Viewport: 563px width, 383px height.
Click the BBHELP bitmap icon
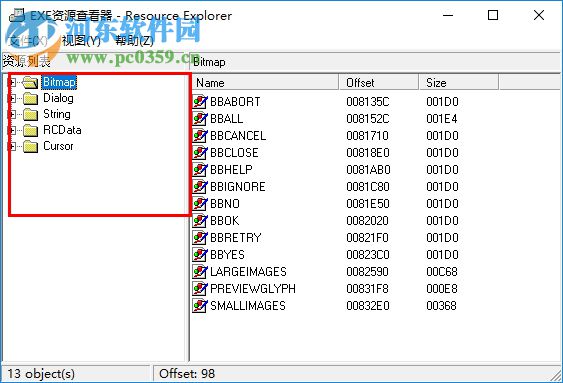click(x=200, y=169)
